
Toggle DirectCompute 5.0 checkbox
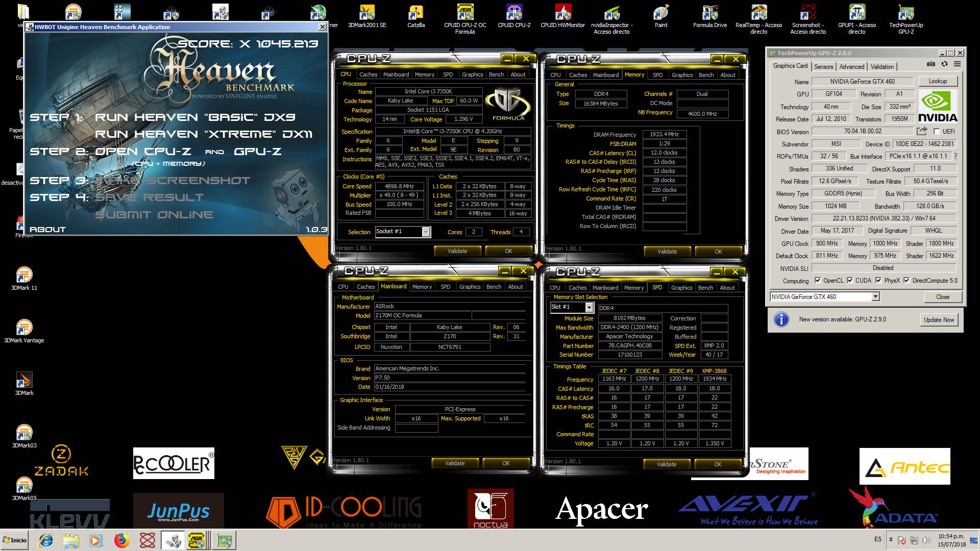pos(906,280)
